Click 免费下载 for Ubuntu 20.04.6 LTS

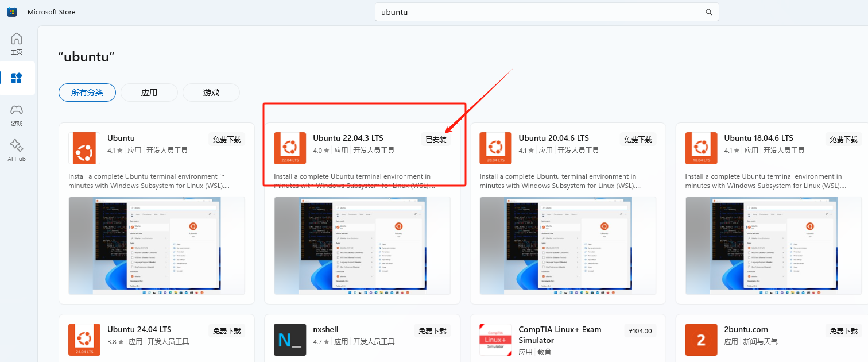(638, 139)
